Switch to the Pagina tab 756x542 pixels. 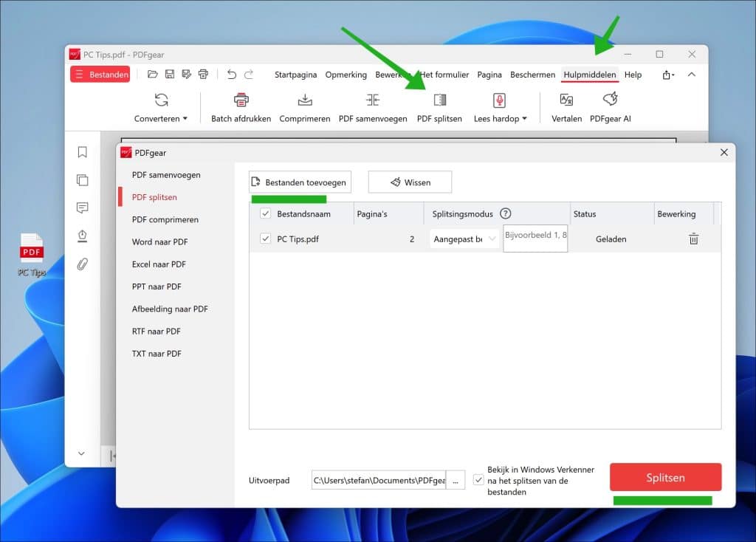coord(489,75)
